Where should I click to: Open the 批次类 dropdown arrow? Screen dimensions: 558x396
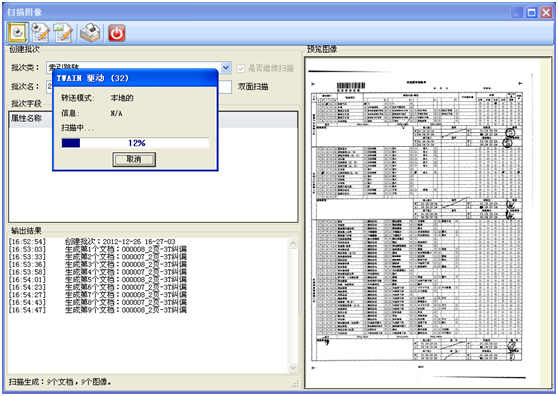226,67
